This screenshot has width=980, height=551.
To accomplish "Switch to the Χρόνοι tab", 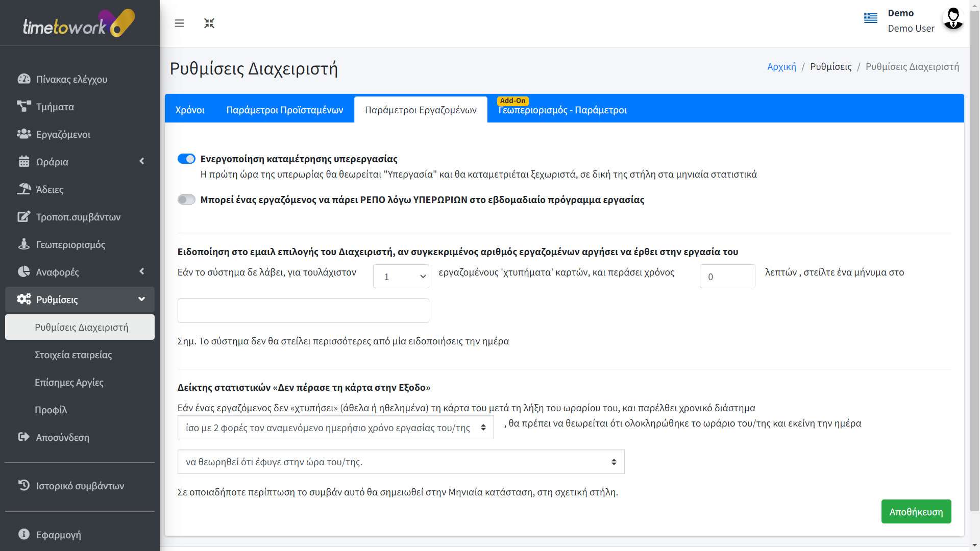I will pos(190,110).
